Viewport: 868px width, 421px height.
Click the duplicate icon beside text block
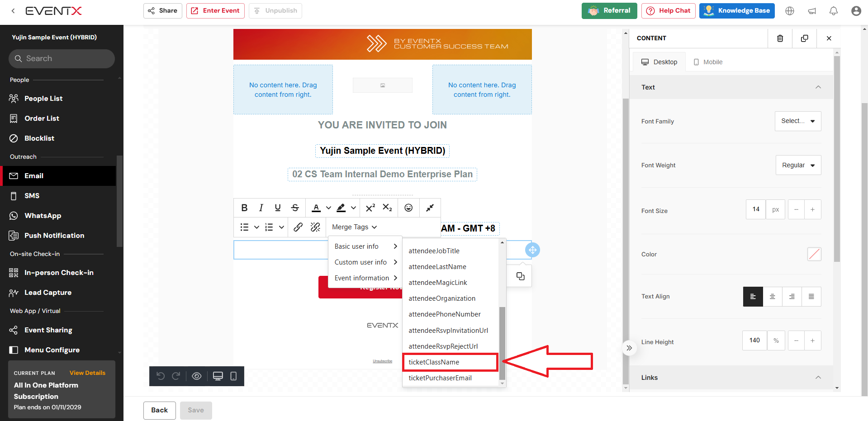coord(520,276)
